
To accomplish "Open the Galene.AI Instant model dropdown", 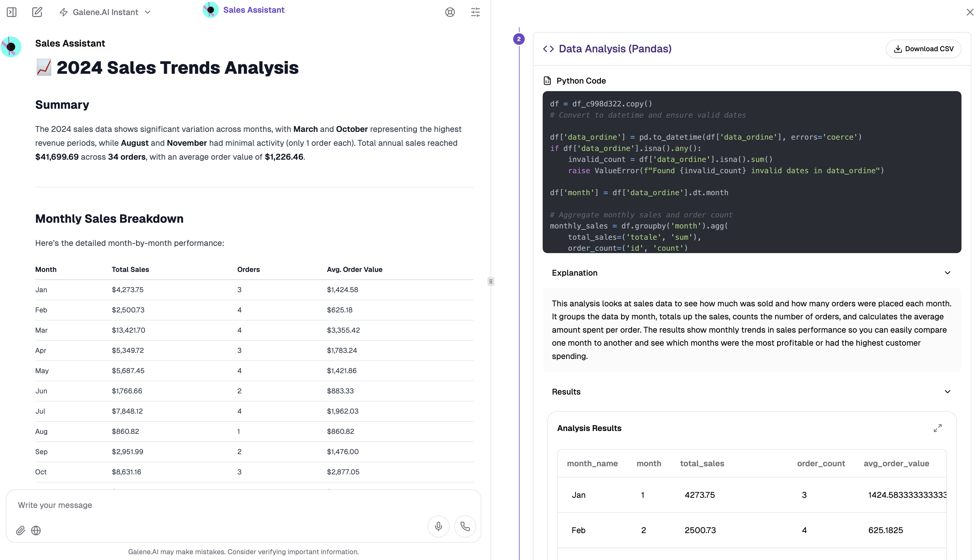I will click(105, 12).
